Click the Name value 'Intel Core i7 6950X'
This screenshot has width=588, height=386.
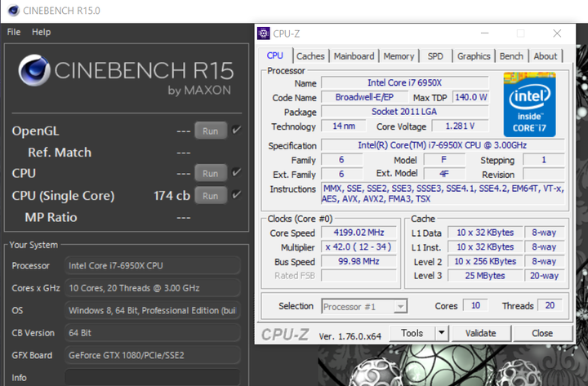pyautogui.click(x=405, y=82)
